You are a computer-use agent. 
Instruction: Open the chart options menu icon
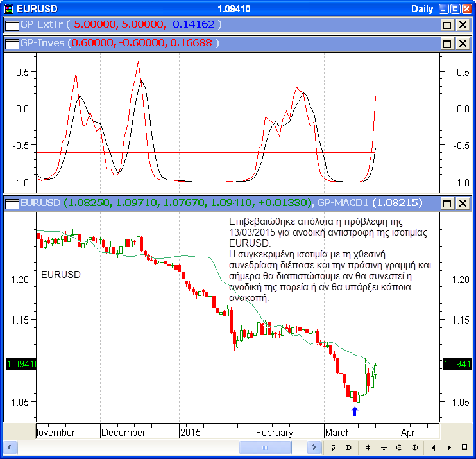[x=464, y=447]
